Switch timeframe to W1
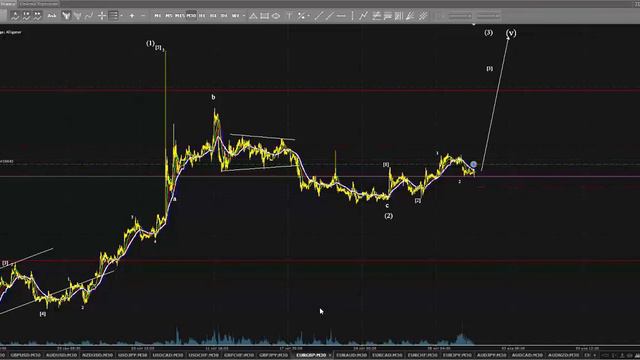This screenshot has width=640, height=360. (235, 16)
